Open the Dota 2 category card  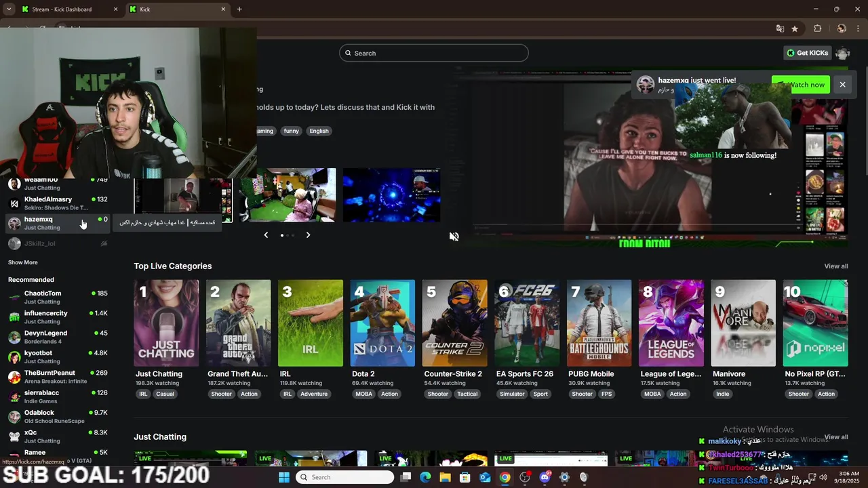coord(382,323)
